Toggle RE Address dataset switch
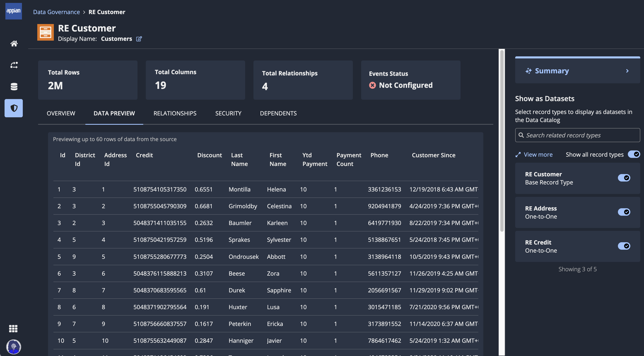The width and height of the screenshot is (644, 356). click(x=624, y=212)
